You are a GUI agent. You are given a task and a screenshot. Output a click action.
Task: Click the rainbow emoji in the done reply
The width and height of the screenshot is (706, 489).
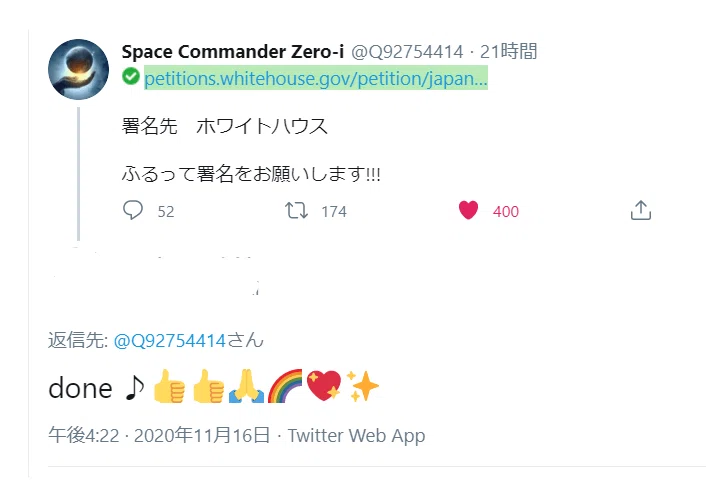tap(285, 386)
